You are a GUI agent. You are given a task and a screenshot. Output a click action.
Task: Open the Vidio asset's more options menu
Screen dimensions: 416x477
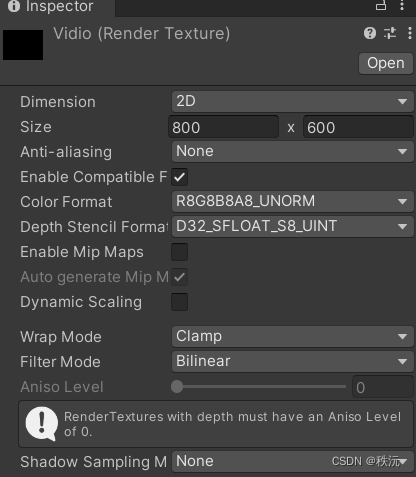(x=410, y=33)
